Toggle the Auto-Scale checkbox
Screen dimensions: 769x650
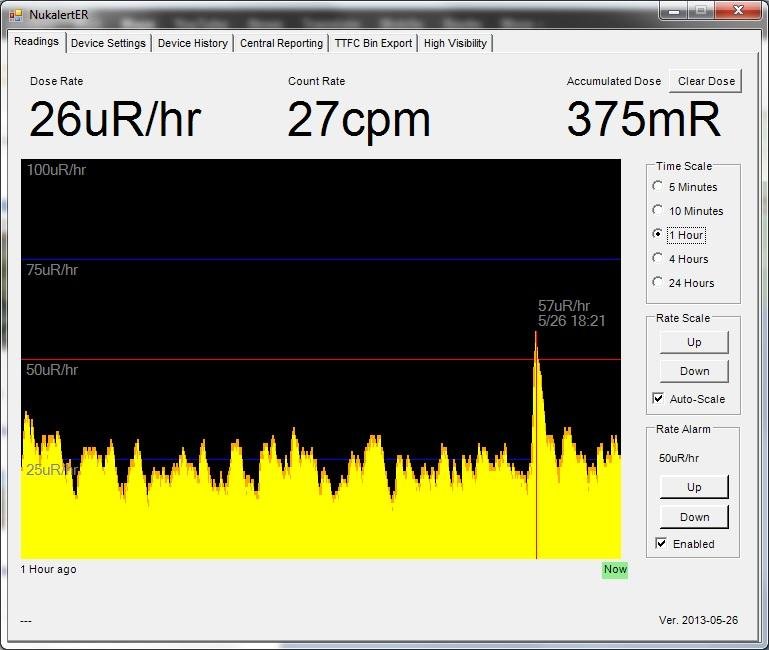click(658, 399)
